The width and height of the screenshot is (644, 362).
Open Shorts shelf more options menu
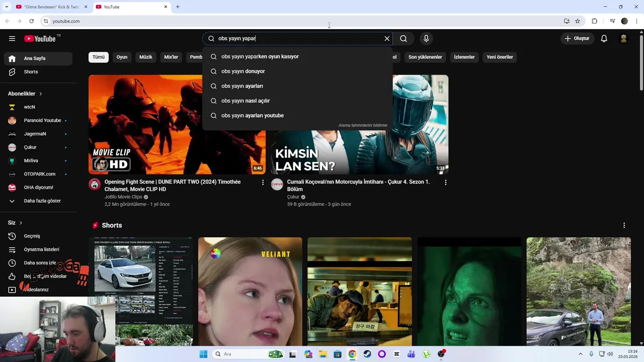(624, 225)
